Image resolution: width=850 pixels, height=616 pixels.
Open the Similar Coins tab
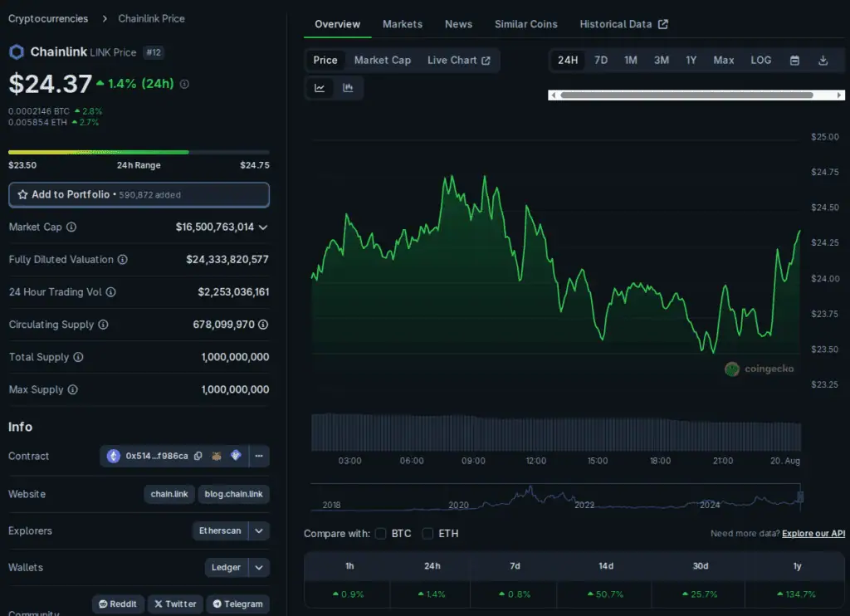525,24
